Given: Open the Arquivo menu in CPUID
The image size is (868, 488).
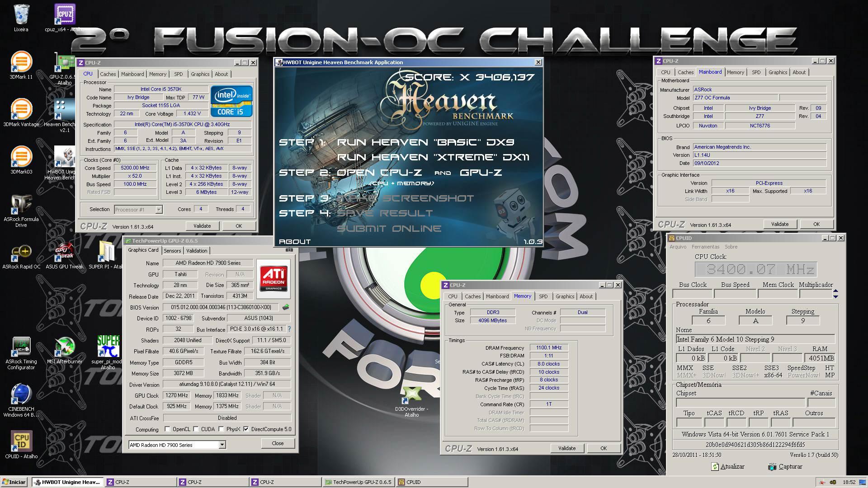Looking at the screenshot, I should pos(678,247).
